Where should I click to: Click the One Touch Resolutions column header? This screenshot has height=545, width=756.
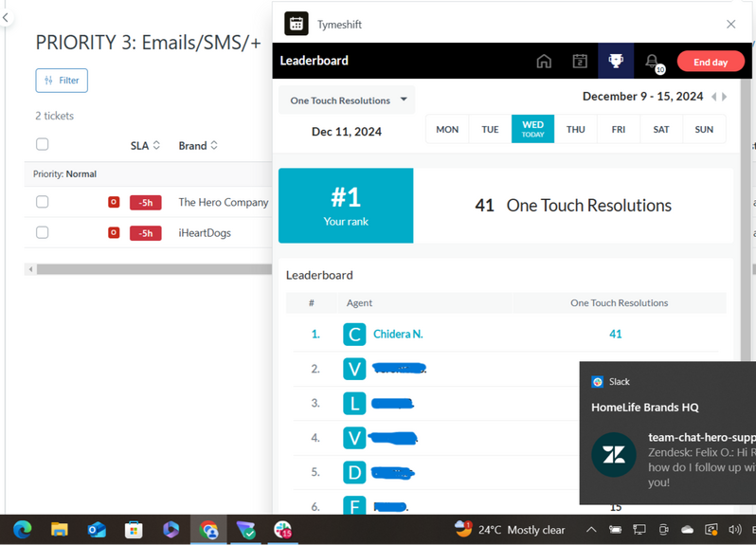pos(619,303)
